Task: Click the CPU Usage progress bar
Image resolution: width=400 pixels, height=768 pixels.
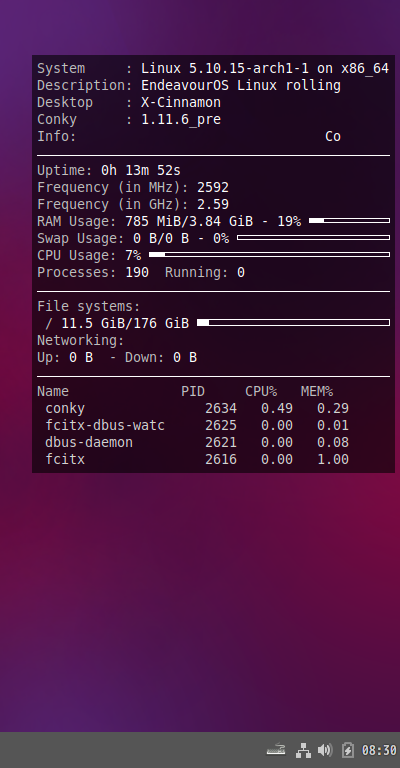Action: (x=269, y=255)
